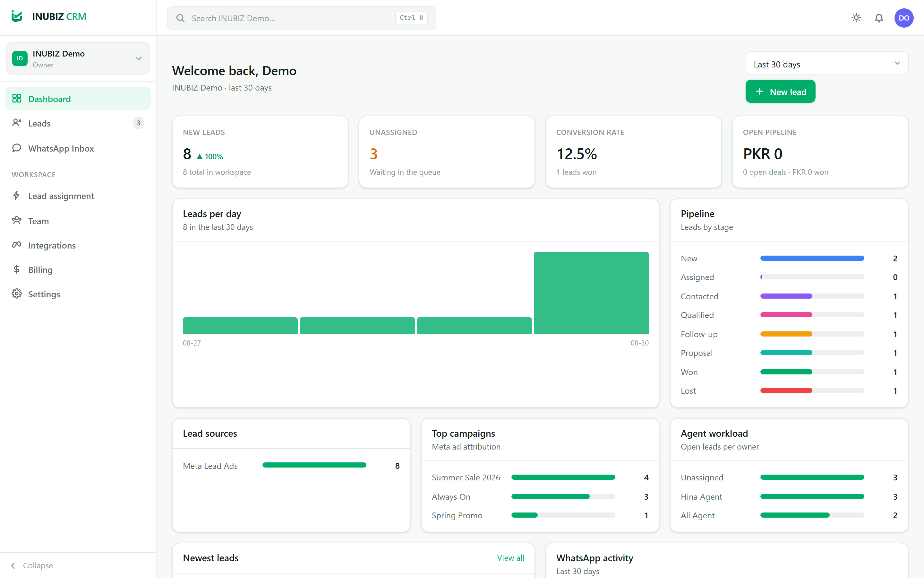
Task: Click the Collapse sidebar chevron icon
Action: pos(13,565)
